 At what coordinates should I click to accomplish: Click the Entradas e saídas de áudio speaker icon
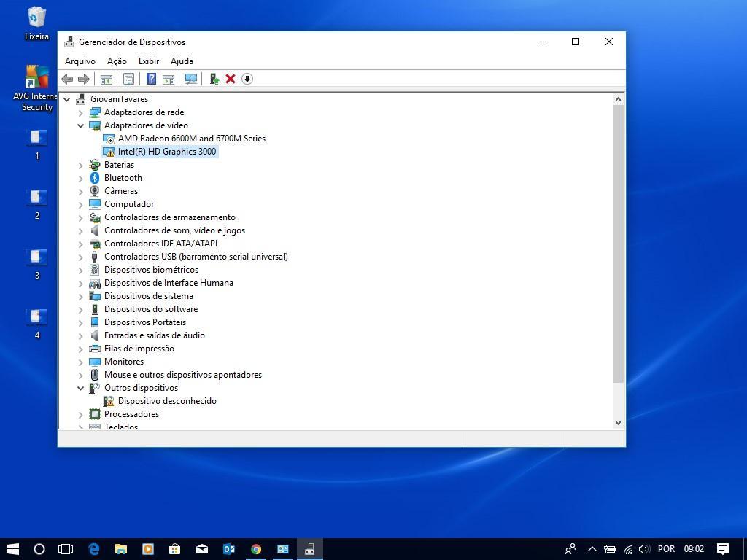click(x=95, y=335)
